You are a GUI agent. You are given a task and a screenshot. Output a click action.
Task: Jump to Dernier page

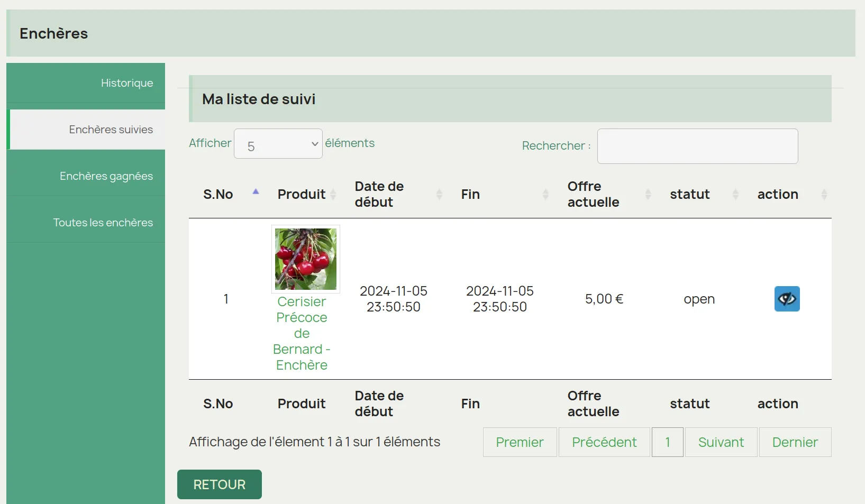pos(795,442)
